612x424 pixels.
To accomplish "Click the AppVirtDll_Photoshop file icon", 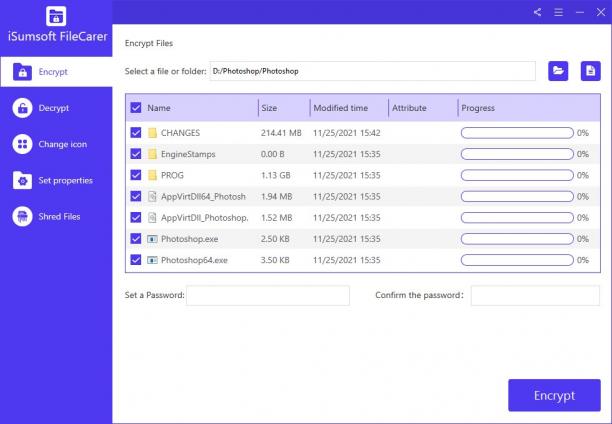I will 152,217.
